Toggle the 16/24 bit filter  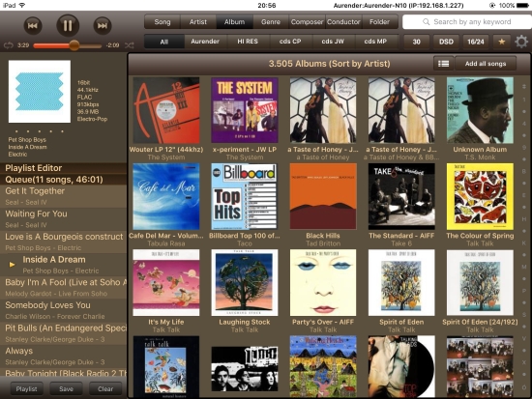476,42
